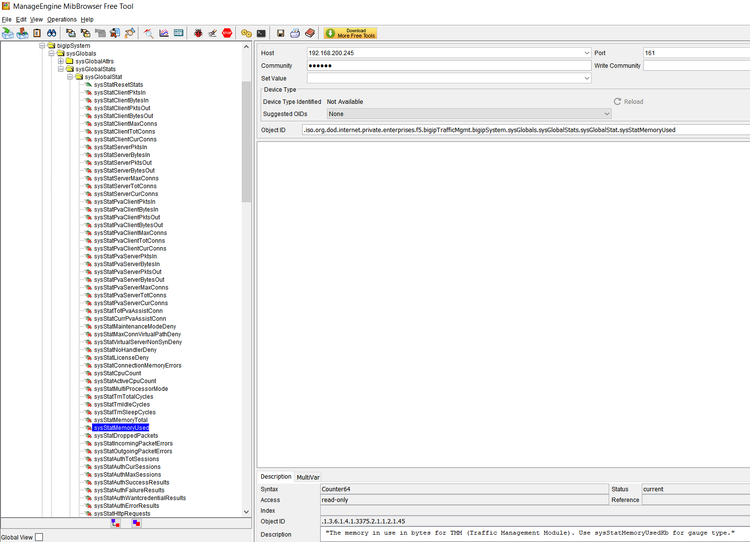Expand the sysGlobalAttrs tree node
The width and height of the screenshot is (750, 542).
click(x=61, y=61)
